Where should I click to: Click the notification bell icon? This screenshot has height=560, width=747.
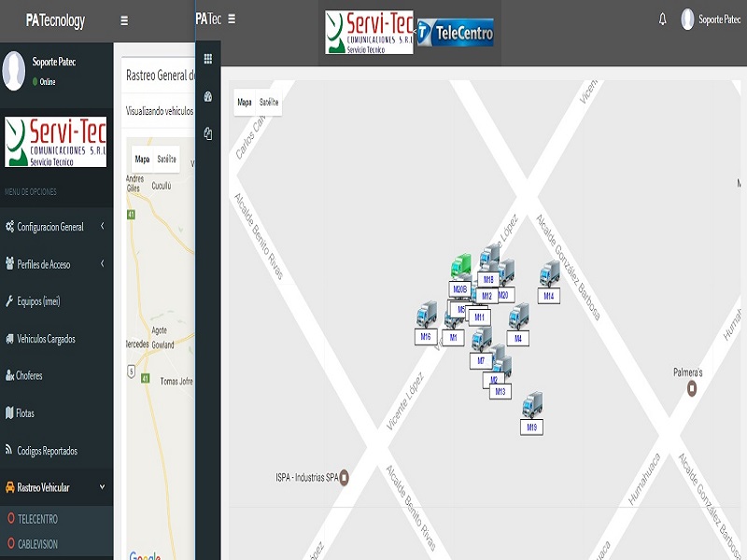click(663, 20)
